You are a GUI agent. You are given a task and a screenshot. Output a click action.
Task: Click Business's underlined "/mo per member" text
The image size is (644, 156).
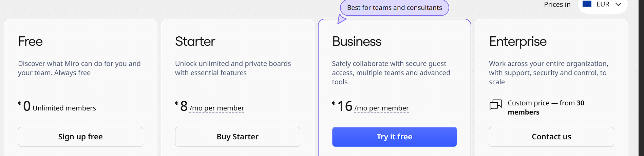(381, 108)
